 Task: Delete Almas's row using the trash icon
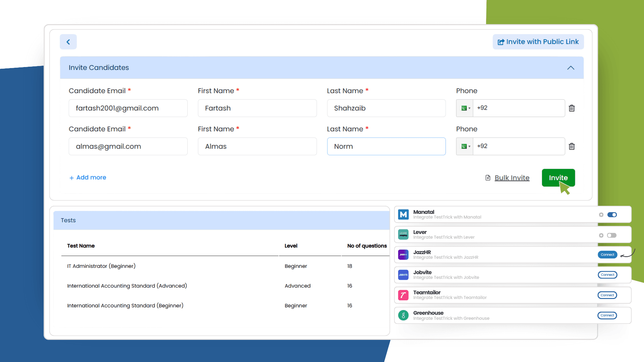point(572,146)
